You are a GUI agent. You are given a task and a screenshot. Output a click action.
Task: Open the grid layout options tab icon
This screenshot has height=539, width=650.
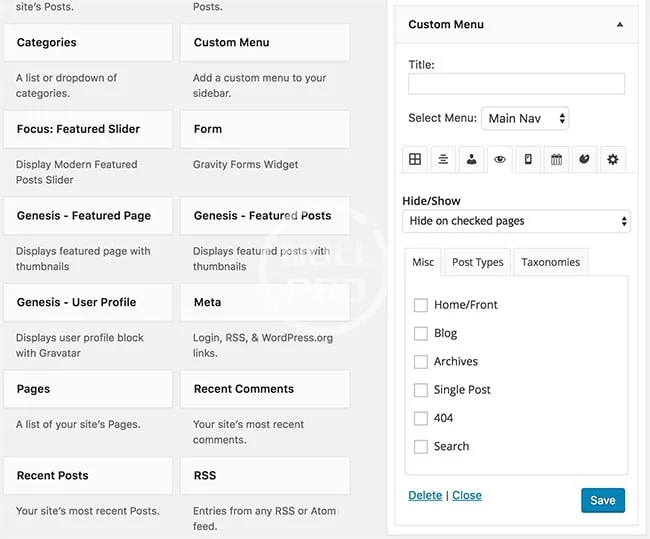(414, 159)
